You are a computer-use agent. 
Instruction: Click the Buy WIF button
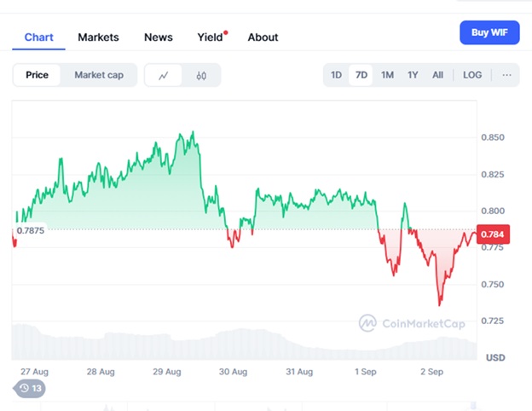[x=489, y=32]
